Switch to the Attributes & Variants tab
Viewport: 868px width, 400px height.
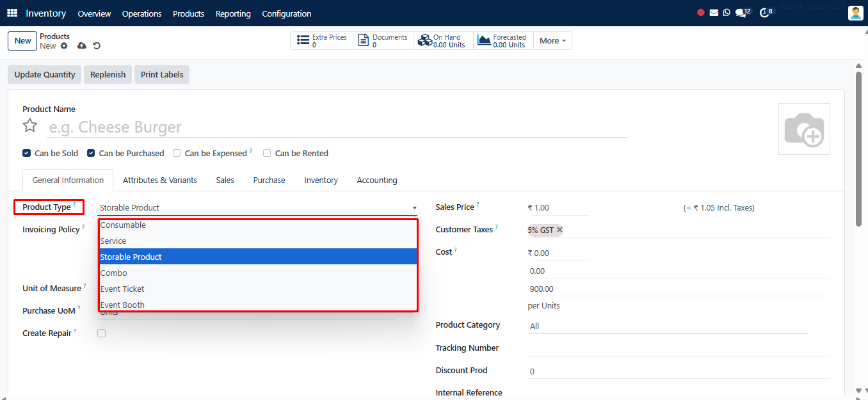[x=160, y=180]
